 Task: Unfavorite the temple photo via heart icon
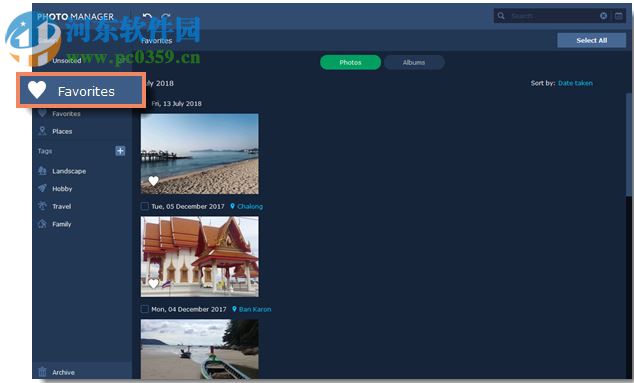pos(153,284)
